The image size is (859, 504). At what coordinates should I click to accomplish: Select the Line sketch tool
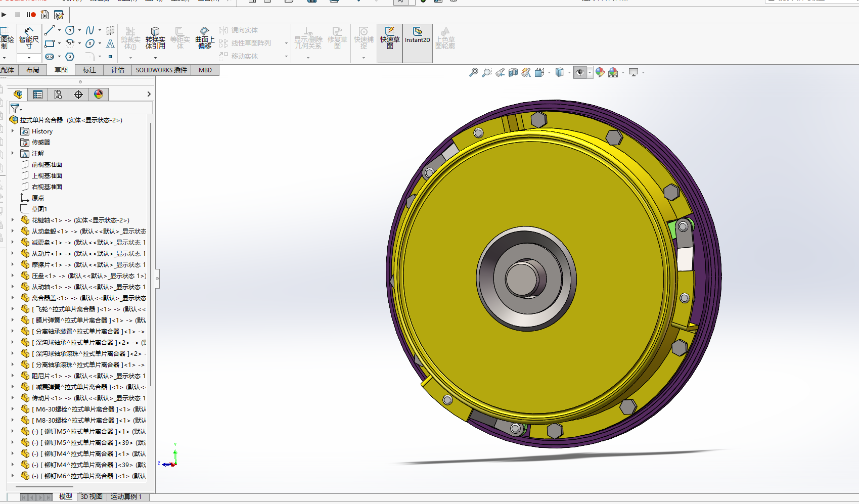pyautogui.click(x=50, y=31)
